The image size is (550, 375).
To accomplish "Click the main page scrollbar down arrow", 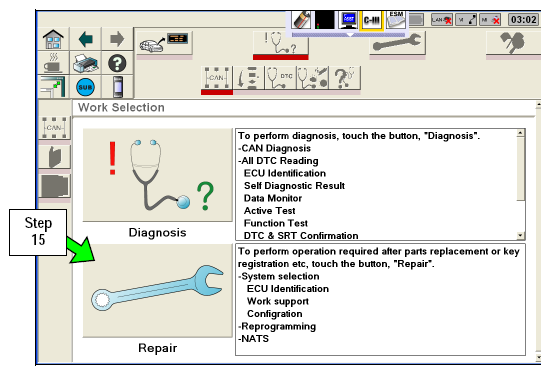I will [538, 357].
